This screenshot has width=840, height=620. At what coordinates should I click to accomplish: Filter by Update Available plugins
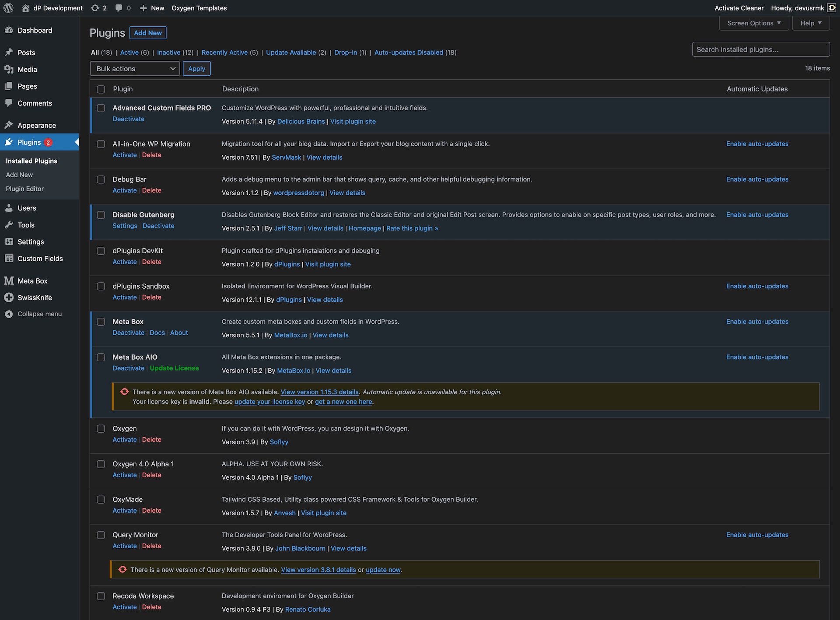290,53
